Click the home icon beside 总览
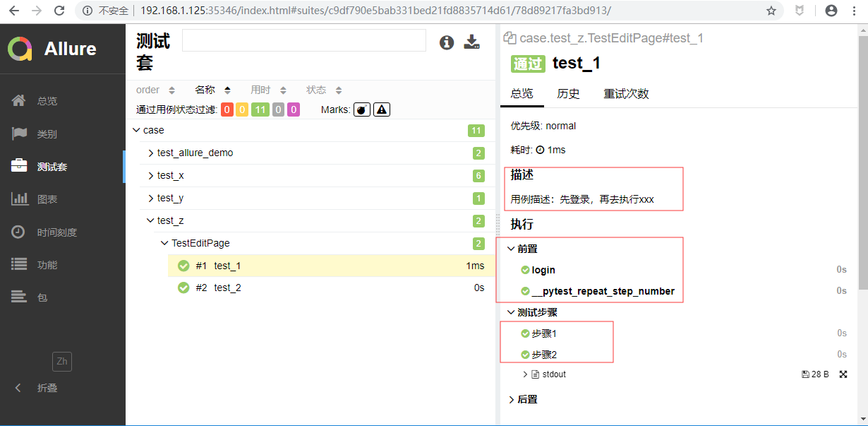Image resolution: width=868 pixels, height=426 pixels. [20, 100]
